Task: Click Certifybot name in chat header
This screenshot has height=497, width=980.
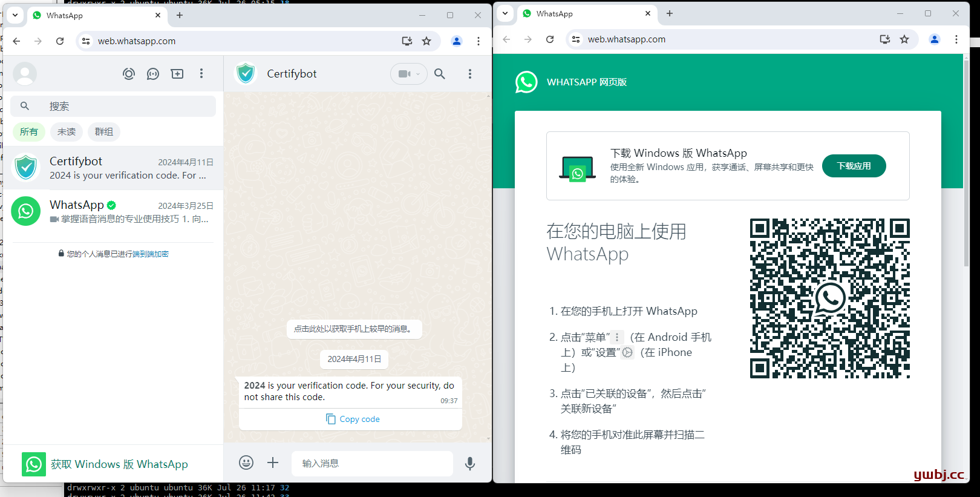Action: point(292,74)
